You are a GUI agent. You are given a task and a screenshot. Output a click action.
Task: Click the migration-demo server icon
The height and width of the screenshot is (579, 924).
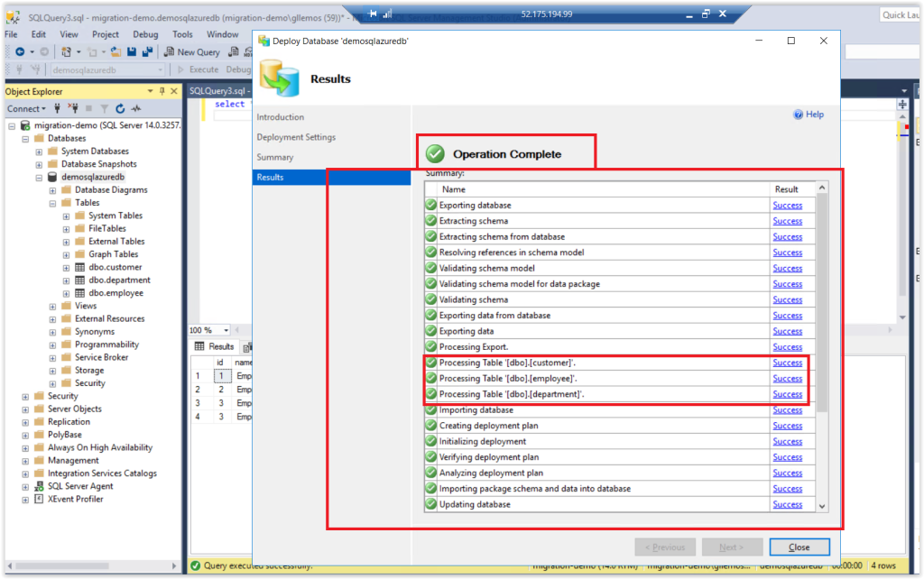click(25, 125)
